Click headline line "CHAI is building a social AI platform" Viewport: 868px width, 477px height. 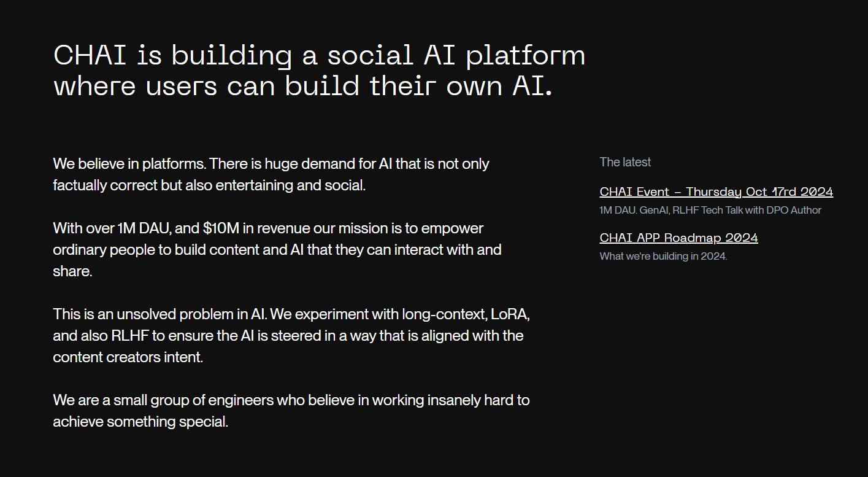(x=319, y=55)
